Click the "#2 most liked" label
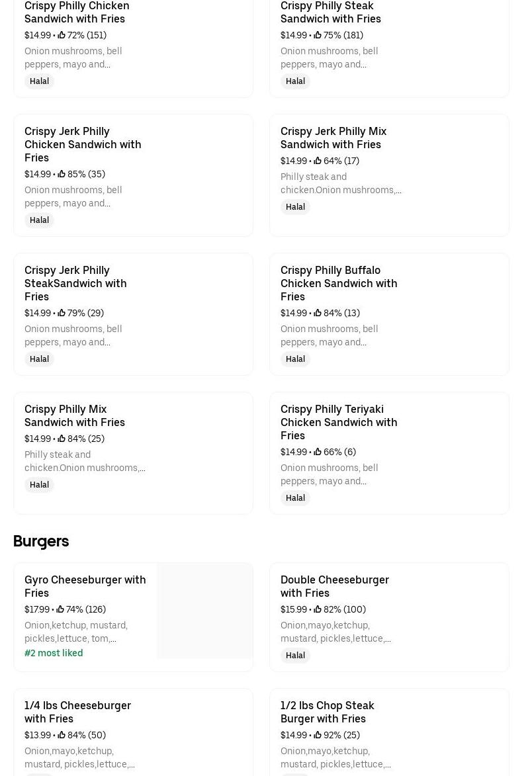This screenshot has width=532, height=776. click(54, 653)
